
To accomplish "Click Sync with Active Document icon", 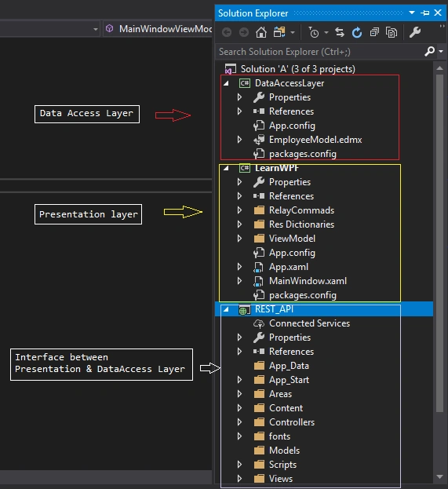I will [x=340, y=32].
